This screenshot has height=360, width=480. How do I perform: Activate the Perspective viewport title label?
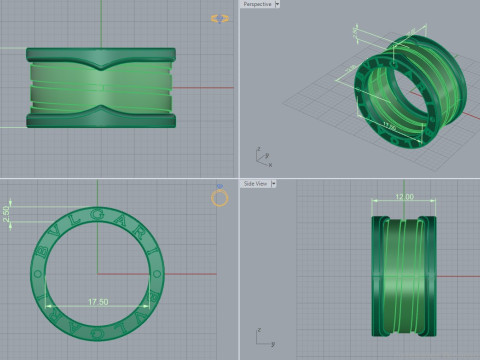coord(257,4)
